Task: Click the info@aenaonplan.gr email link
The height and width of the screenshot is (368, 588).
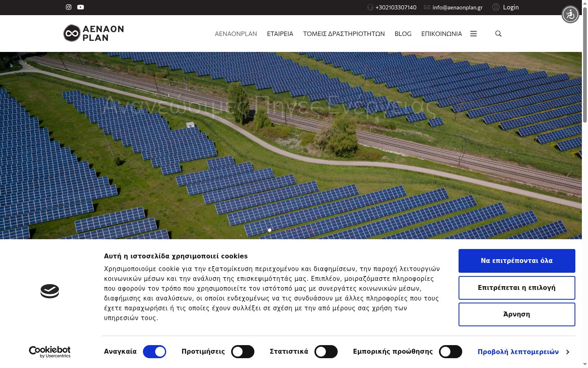Action: tap(457, 7)
